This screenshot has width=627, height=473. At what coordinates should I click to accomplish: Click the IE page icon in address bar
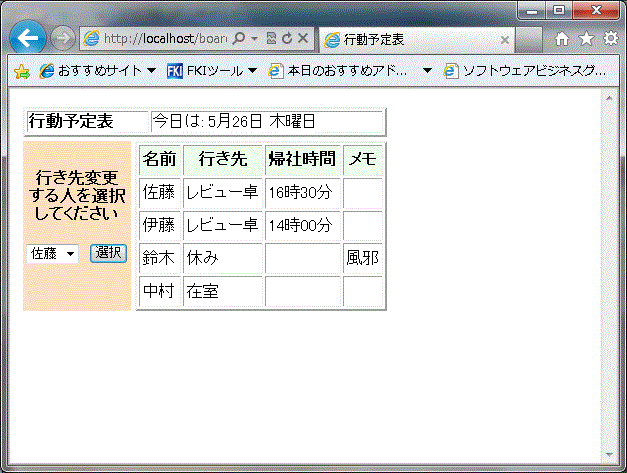[x=91, y=38]
